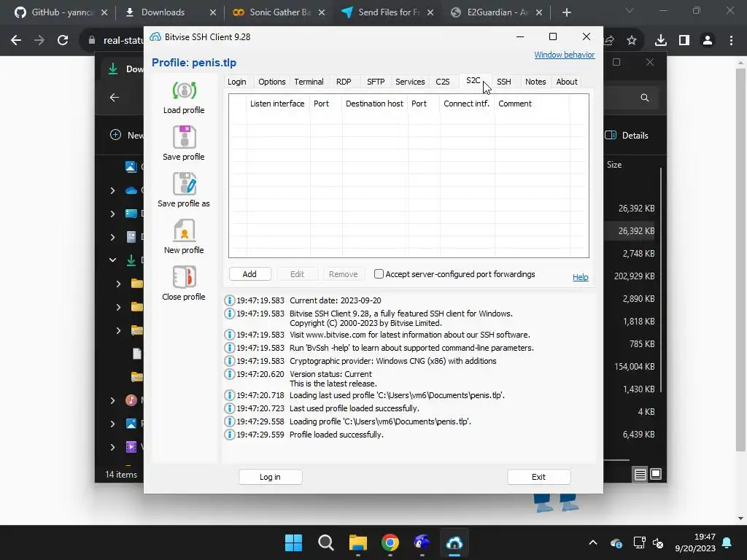Click the Listen interface column header
747x560 pixels.
coord(277,104)
